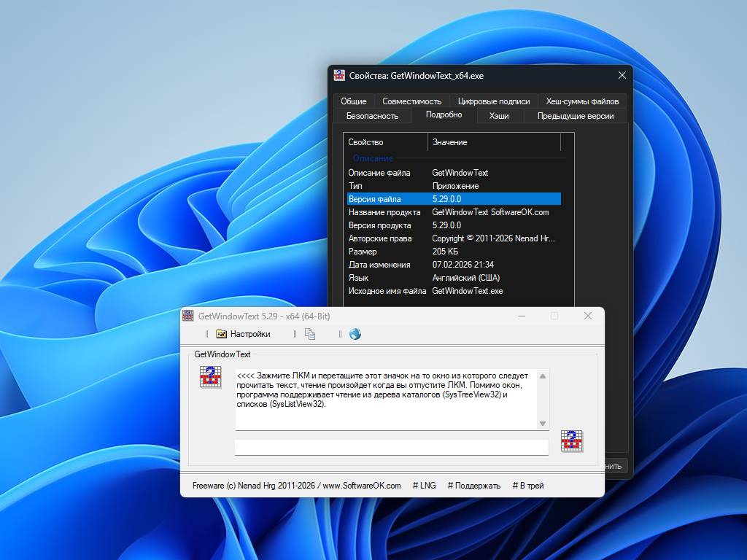Image resolution: width=747 pixels, height=560 pixels.
Task: Switch to the Цифровые подписи tab
Action: point(494,101)
